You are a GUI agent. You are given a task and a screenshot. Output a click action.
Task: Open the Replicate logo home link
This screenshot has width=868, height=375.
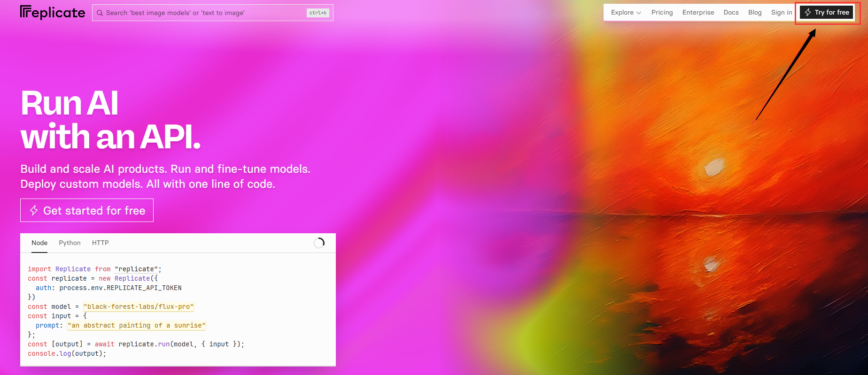(53, 13)
